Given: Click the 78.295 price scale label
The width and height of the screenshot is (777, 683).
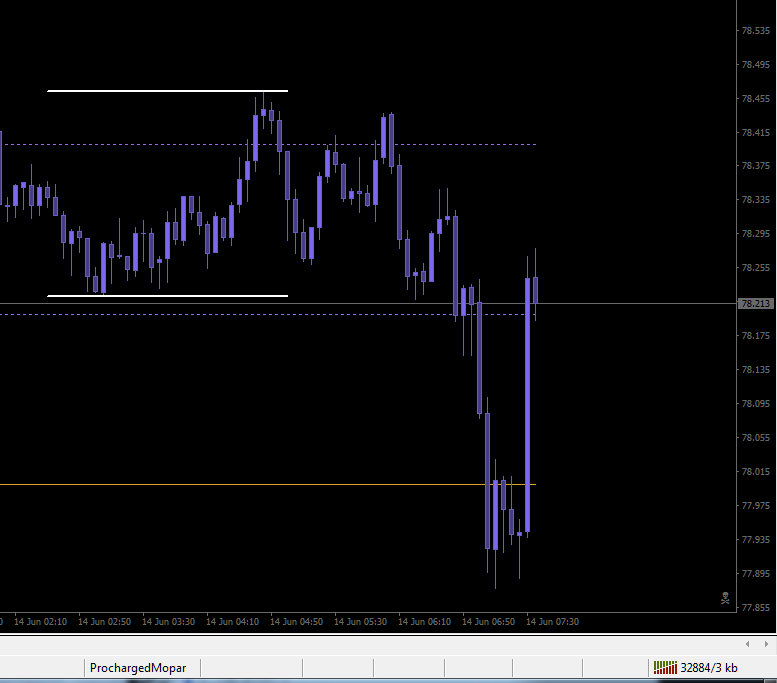Looking at the screenshot, I should (756, 233).
